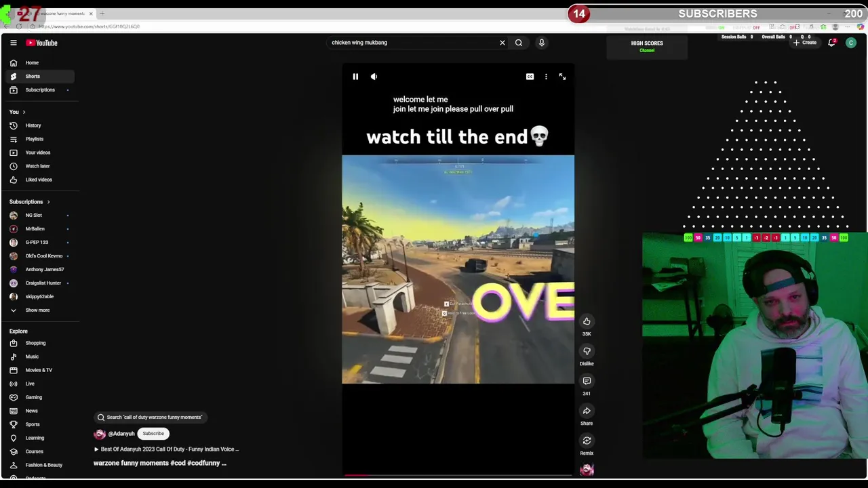Image resolution: width=868 pixels, height=488 pixels.
Task: Click the search magnifier button
Action: (519, 43)
